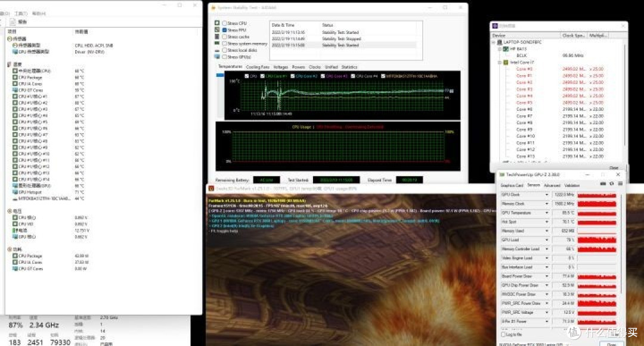Screen dimensions: 644x346
Task: Enable Stress system memory checkbox
Action: coord(225,43)
